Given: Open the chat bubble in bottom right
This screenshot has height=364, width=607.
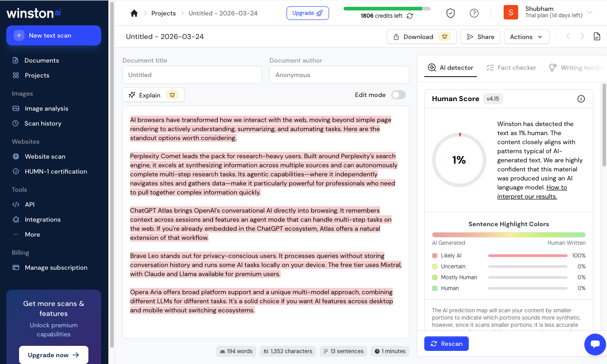Looking at the screenshot, I should [x=595, y=345].
